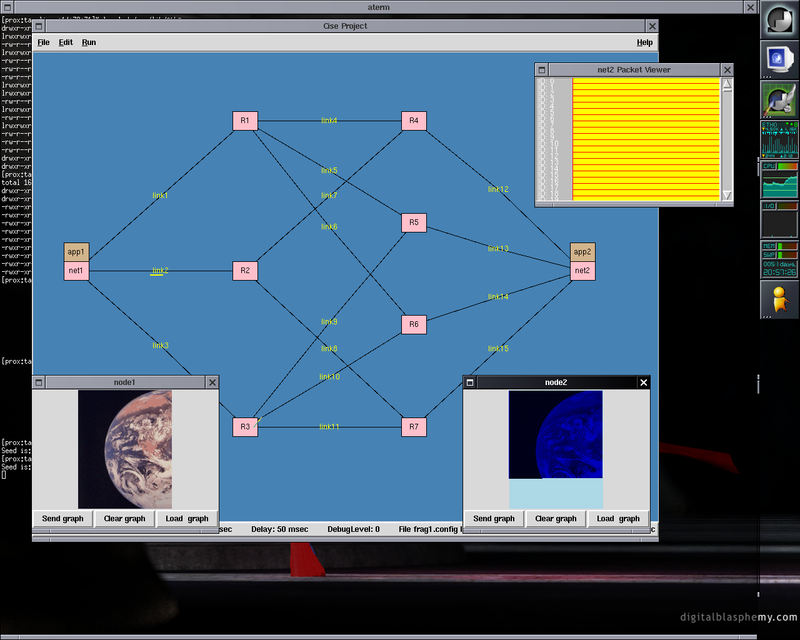Click the link4 label
This screenshot has height=640, width=800.
329,120
